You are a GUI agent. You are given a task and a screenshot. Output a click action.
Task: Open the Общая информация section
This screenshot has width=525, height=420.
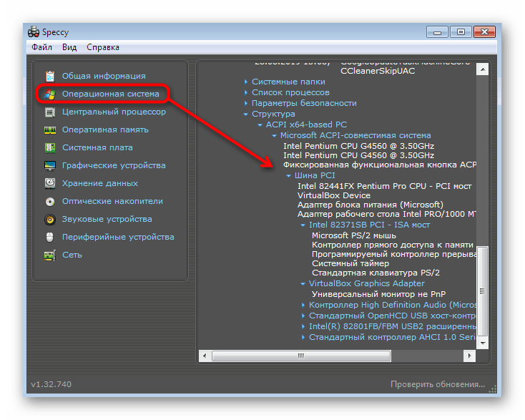[x=104, y=76]
